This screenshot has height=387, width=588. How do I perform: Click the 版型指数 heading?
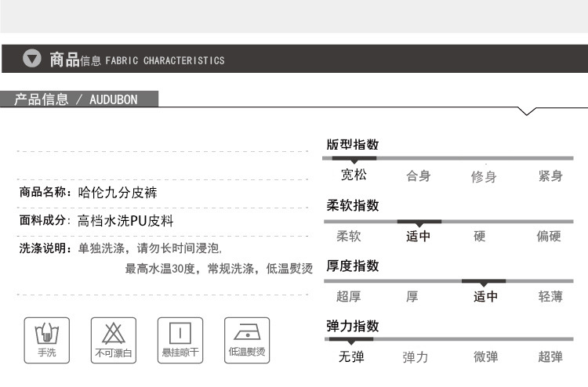[x=353, y=144]
